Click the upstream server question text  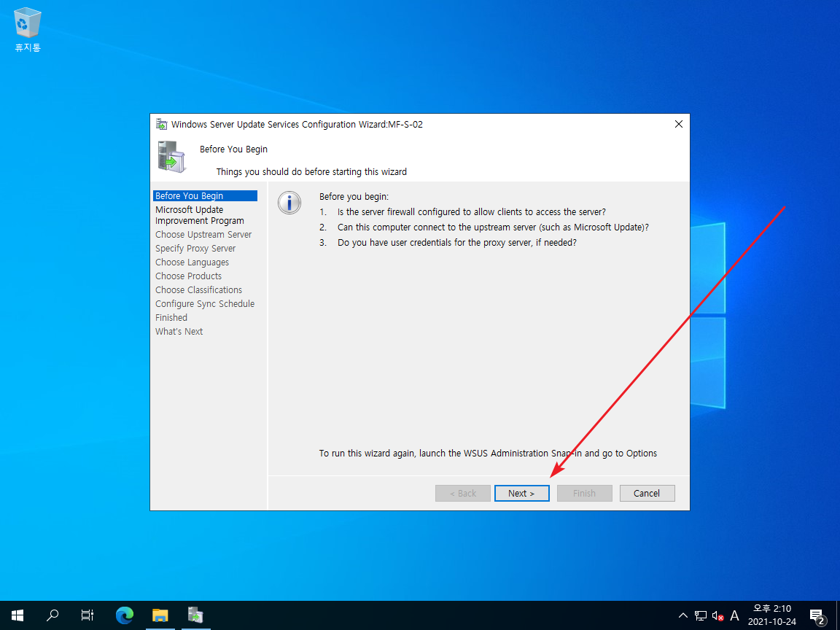493,227
